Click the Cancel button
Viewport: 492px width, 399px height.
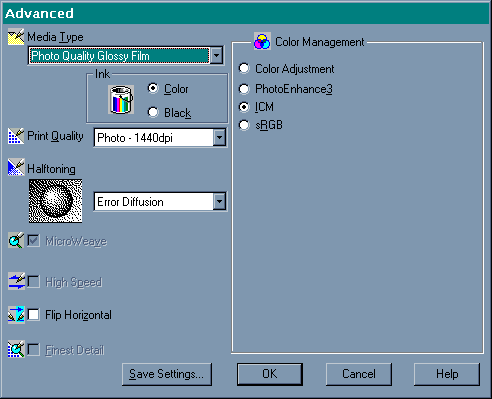coord(359,374)
